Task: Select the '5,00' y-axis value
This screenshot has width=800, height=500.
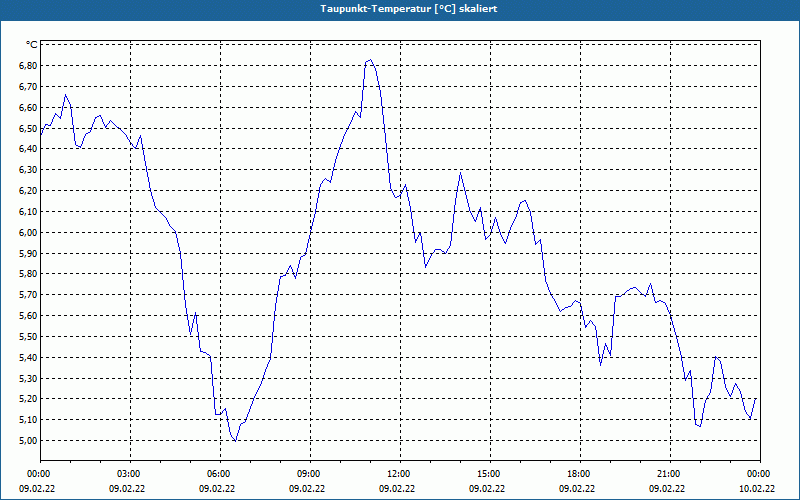Action: tap(28, 441)
